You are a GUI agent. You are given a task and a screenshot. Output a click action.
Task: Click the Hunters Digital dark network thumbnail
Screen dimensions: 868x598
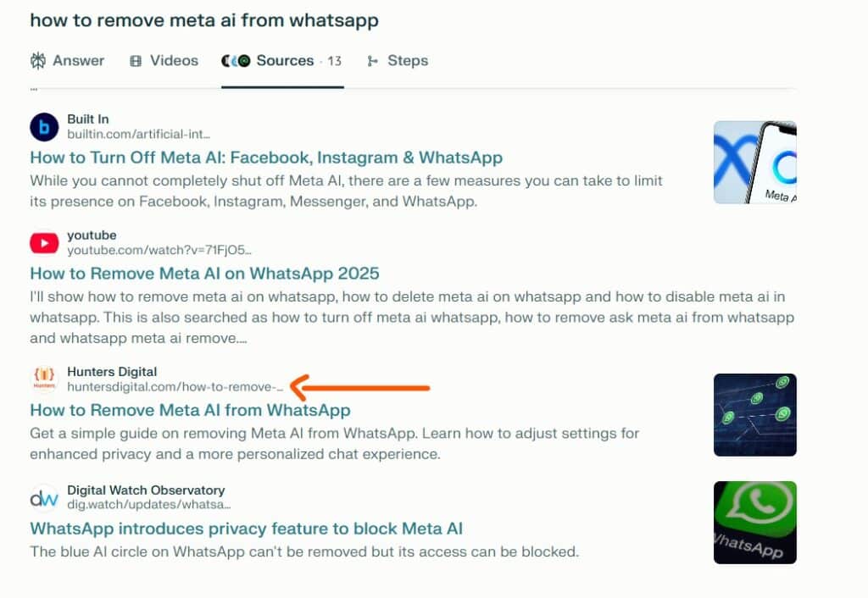[x=754, y=414]
